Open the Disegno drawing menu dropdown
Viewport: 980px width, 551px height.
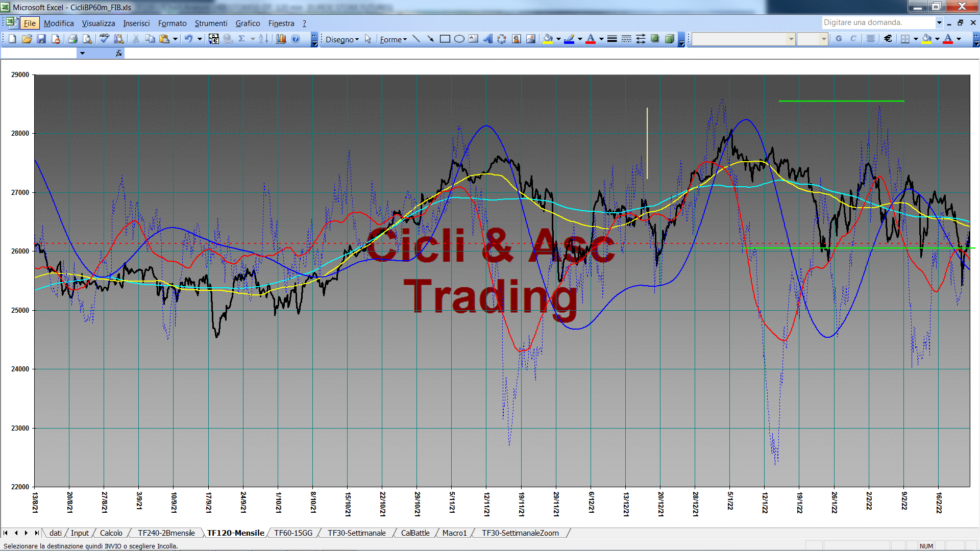342,39
